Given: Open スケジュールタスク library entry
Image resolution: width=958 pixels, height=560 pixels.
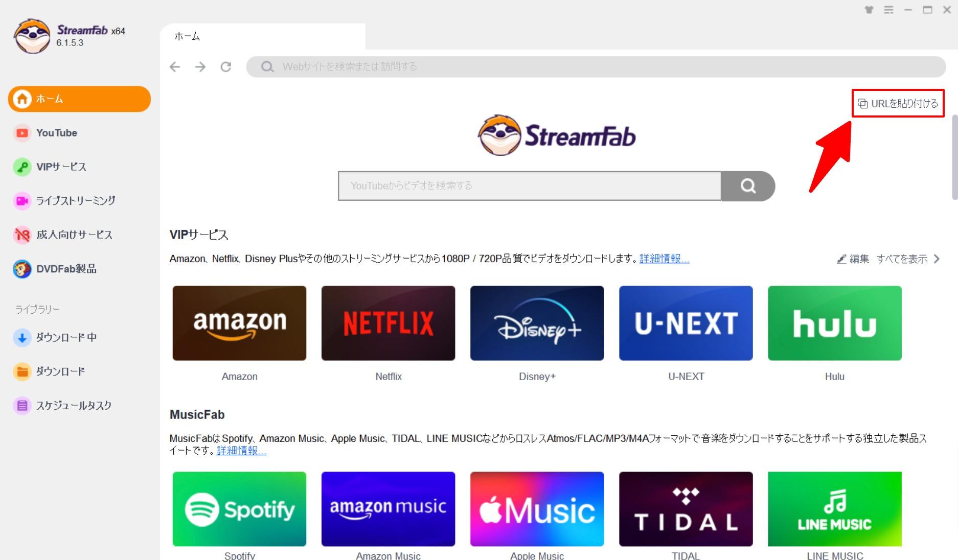Looking at the screenshot, I should (x=74, y=405).
